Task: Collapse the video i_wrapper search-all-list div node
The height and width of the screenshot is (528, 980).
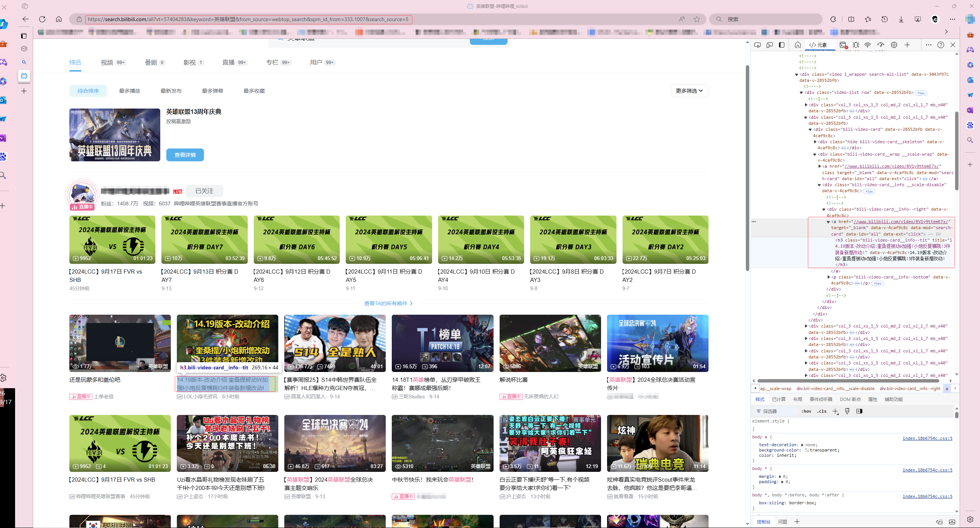Action: tap(796, 75)
